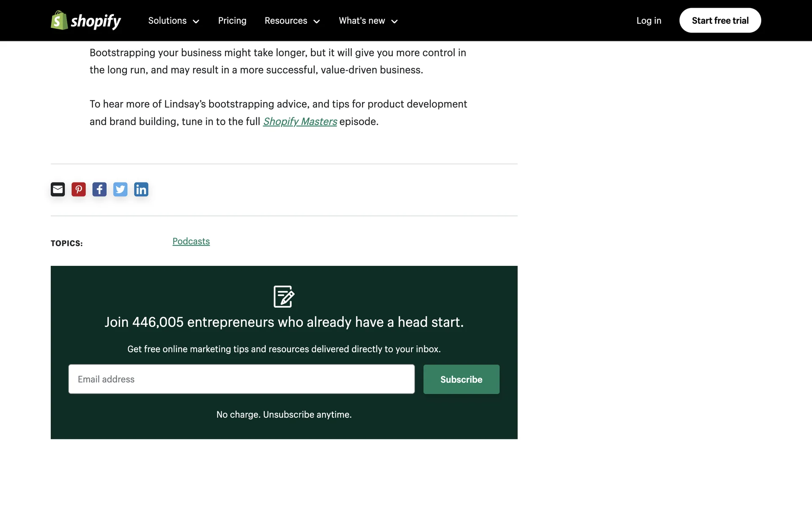
Task: Click Log in in the header
Action: (x=648, y=21)
